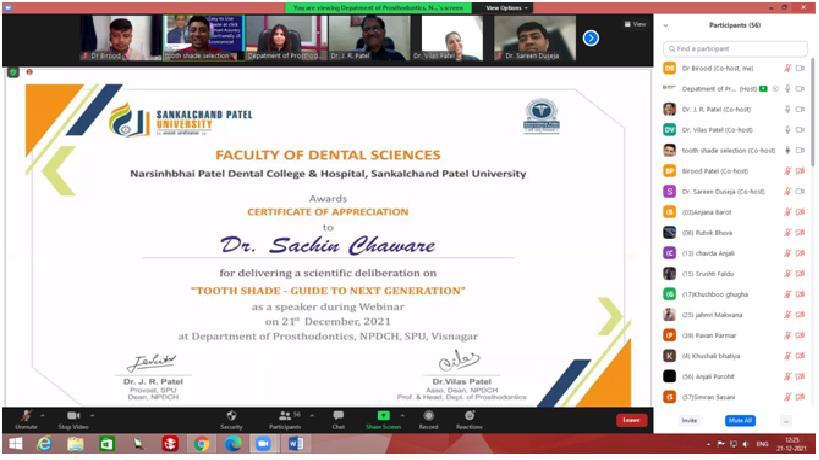
Task: Expand audio options arrow beside Unmute
Action: tap(42, 416)
